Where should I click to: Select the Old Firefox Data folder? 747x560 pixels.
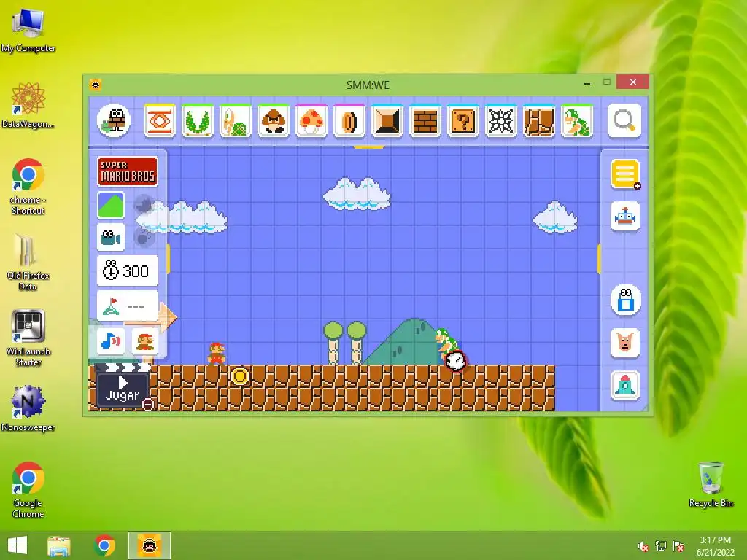pos(28,262)
